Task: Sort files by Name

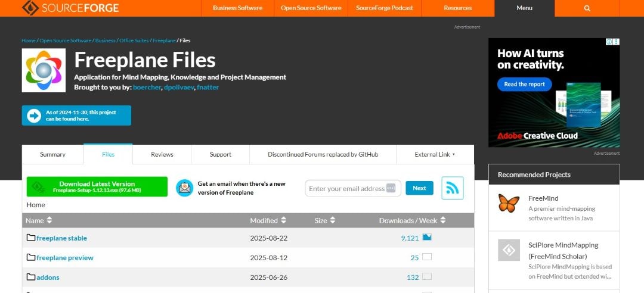Action: tap(39, 220)
